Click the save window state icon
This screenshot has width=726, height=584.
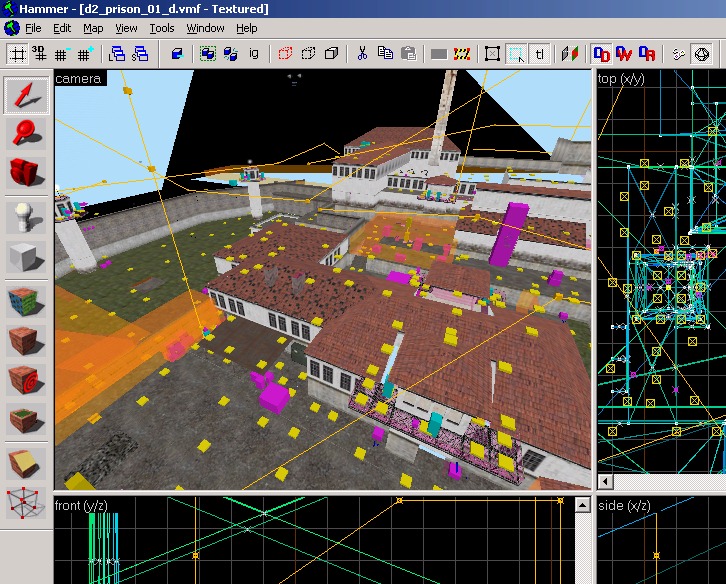[x=140, y=54]
